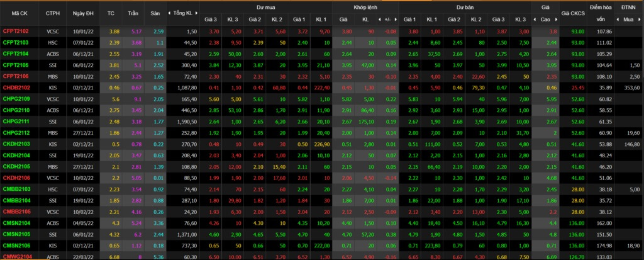Click left arrow next to +/- column

click(x=379, y=20)
